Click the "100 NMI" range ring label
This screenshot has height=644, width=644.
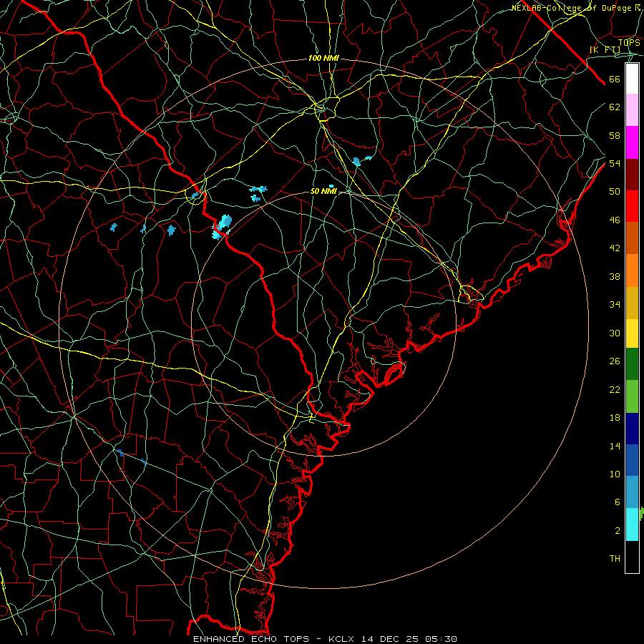point(323,59)
